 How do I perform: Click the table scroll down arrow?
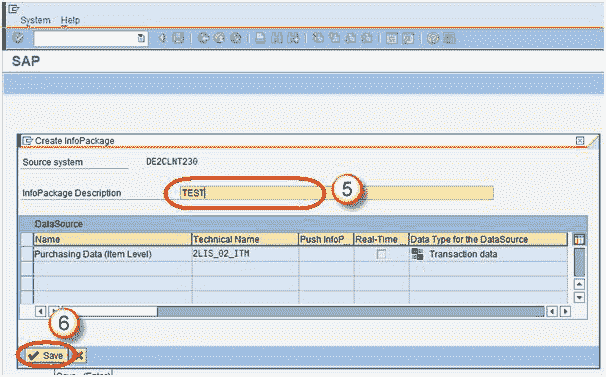coord(579,297)
